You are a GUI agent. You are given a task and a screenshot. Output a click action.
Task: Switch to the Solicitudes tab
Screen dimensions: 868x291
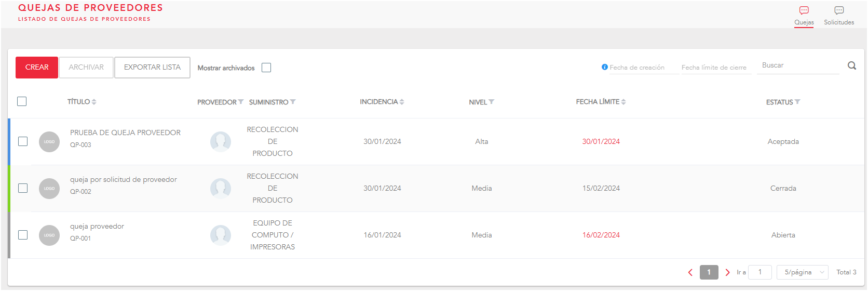point(839,16)
